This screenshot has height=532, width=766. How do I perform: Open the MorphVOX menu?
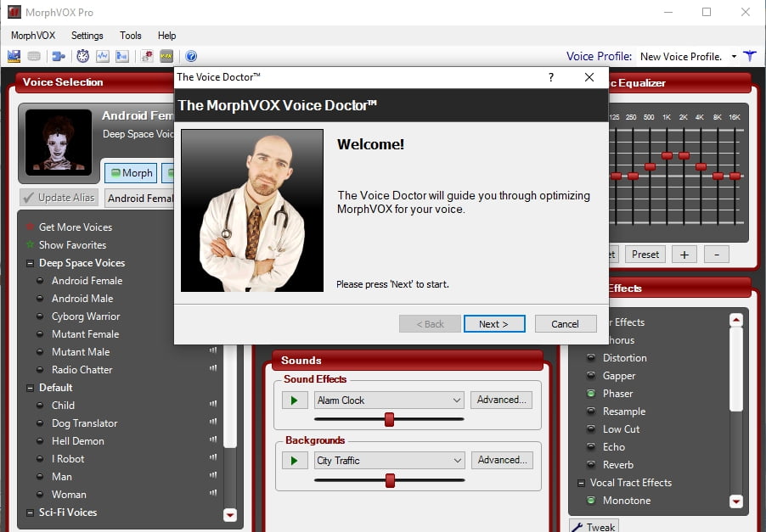point(33,36)
